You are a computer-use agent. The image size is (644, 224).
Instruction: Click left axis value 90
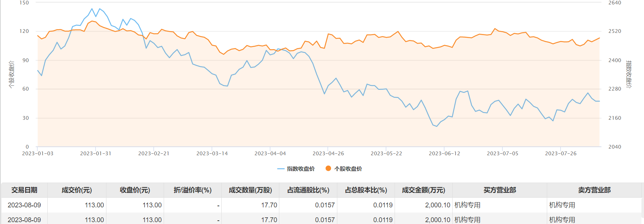point(25,60)
